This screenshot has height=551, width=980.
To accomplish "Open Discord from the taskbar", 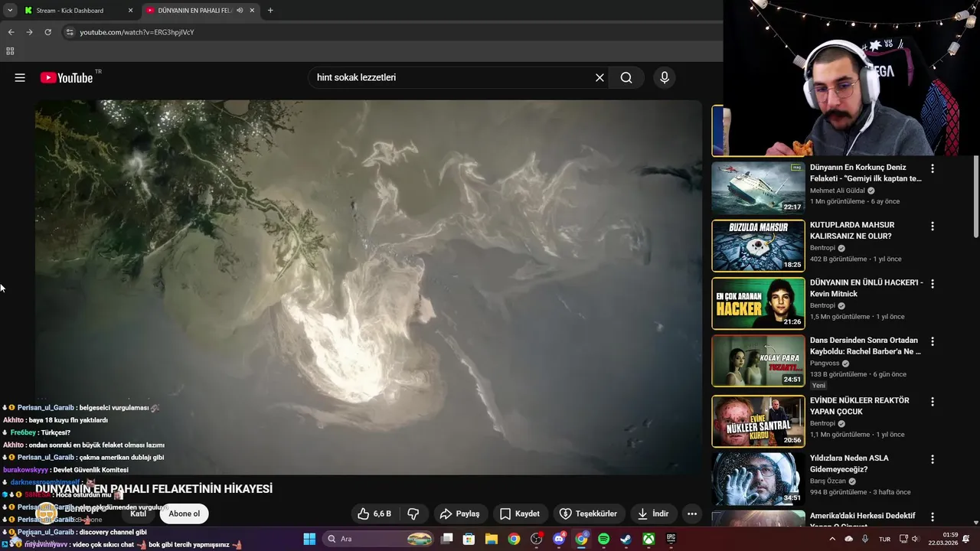I will [x=559, y=539].
